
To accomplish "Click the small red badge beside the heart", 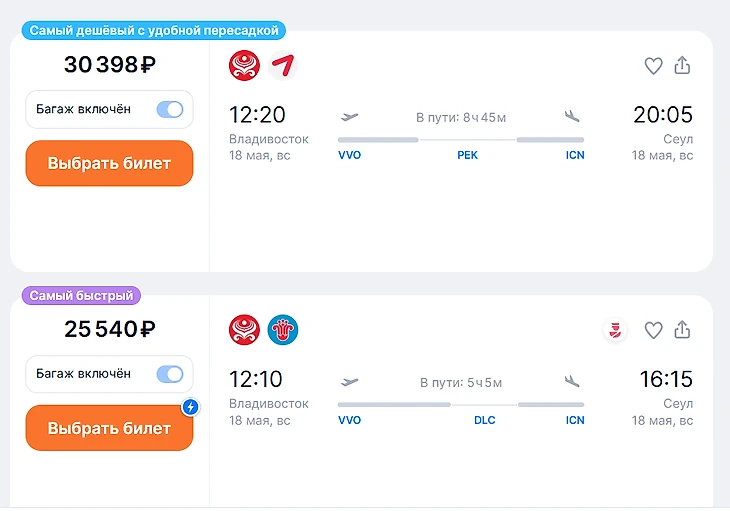I will pos(616,330).
